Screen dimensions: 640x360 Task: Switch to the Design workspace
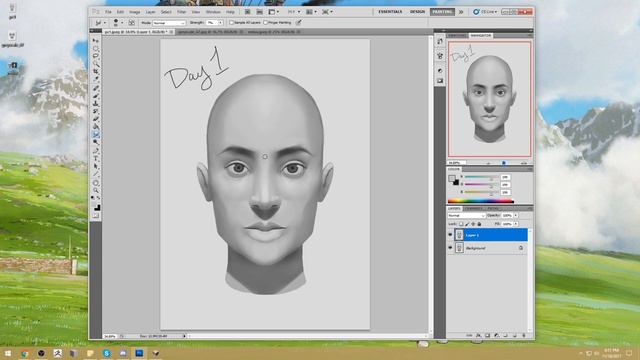coord(417,12)
